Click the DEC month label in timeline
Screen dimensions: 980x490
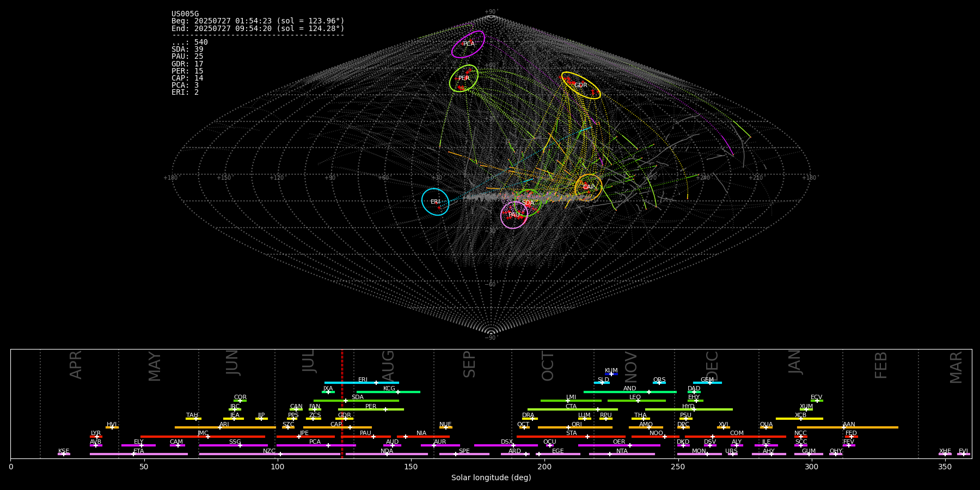(712, 366)
